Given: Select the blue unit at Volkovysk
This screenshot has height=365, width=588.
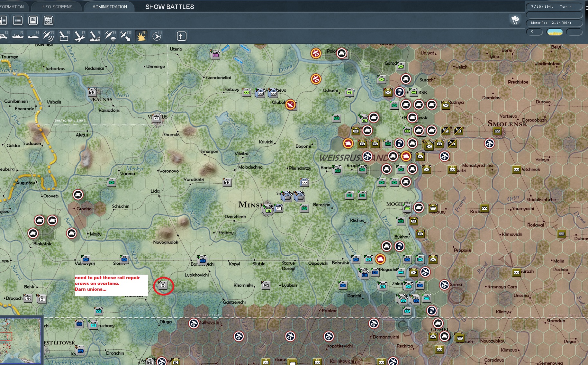Looking at the screenshot, I should (x=86, y=259).
